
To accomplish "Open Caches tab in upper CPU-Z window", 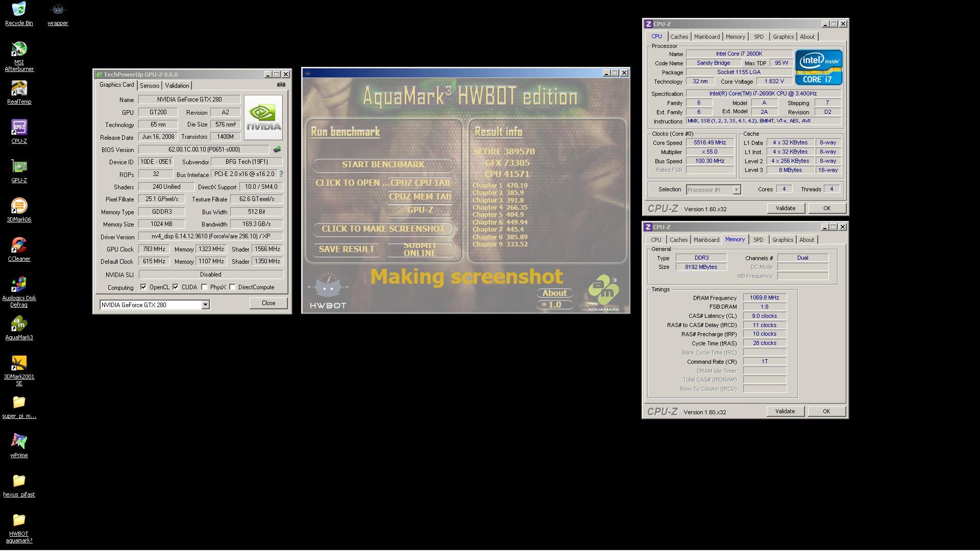I will (679, 37).
